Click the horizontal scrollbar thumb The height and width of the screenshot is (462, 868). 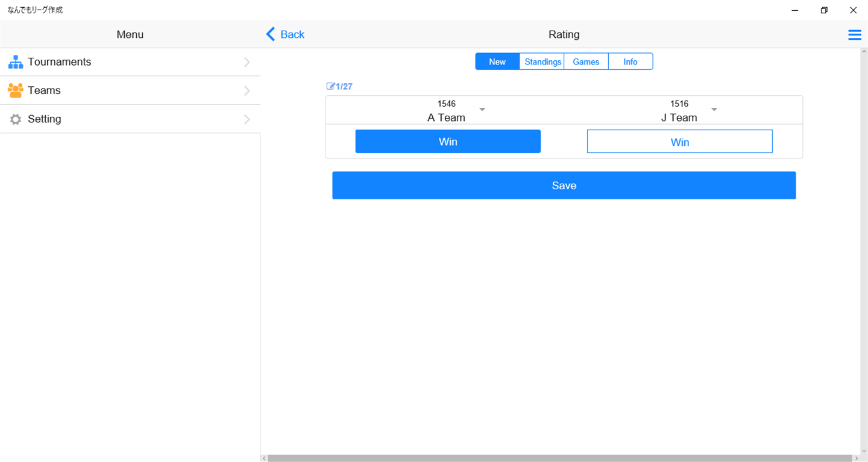click(561, 458)
